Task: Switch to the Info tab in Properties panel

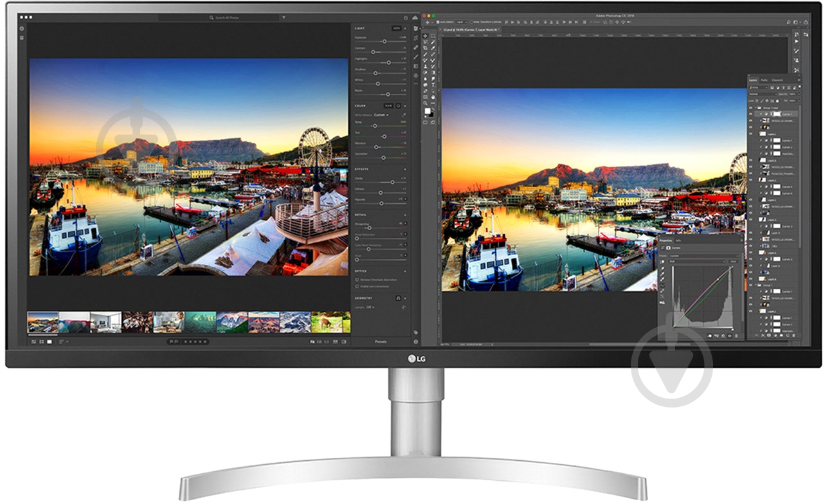Action: [678, 240]
